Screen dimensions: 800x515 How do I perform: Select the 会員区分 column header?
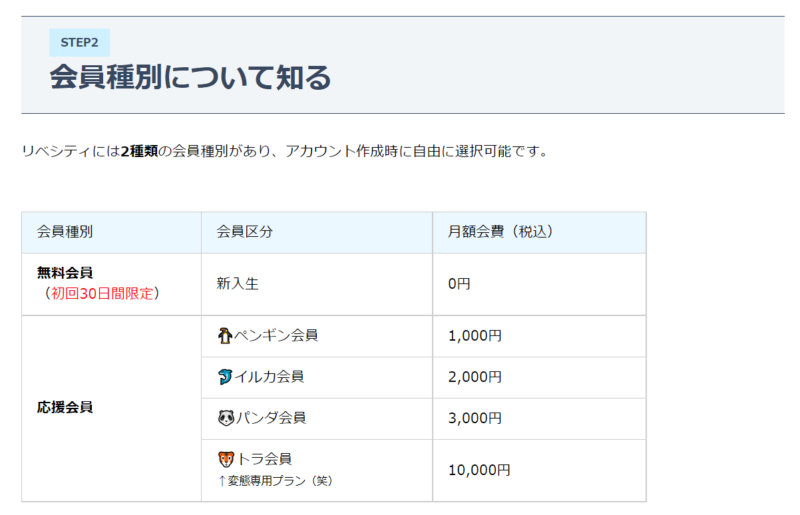[245, 232]
